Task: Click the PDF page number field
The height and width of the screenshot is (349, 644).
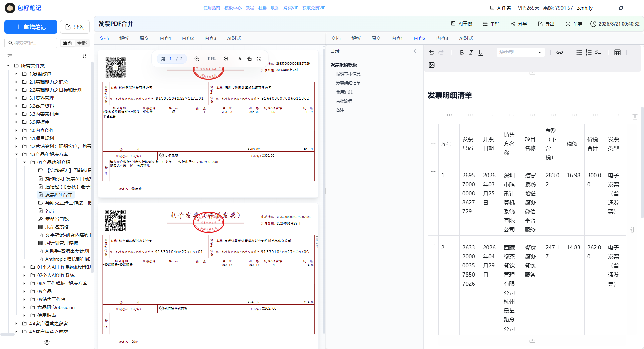Action: point(171,59)
